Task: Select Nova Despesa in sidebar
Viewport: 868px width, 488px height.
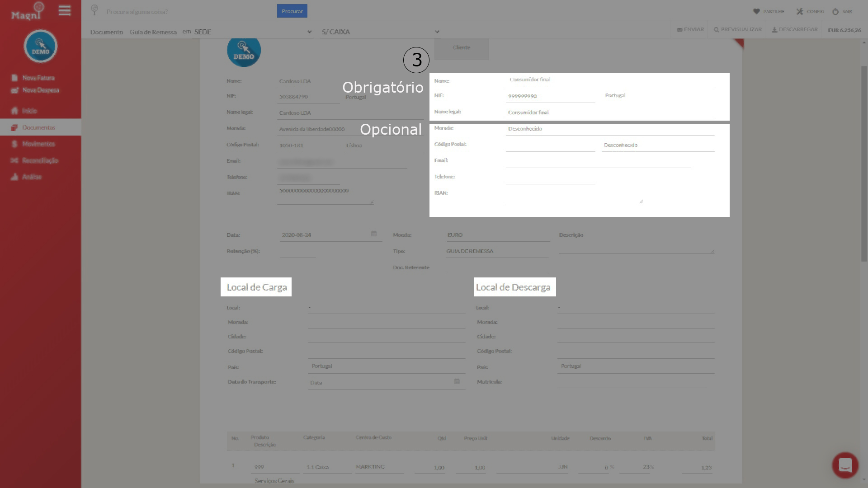Action: click(x=35, y=90)
